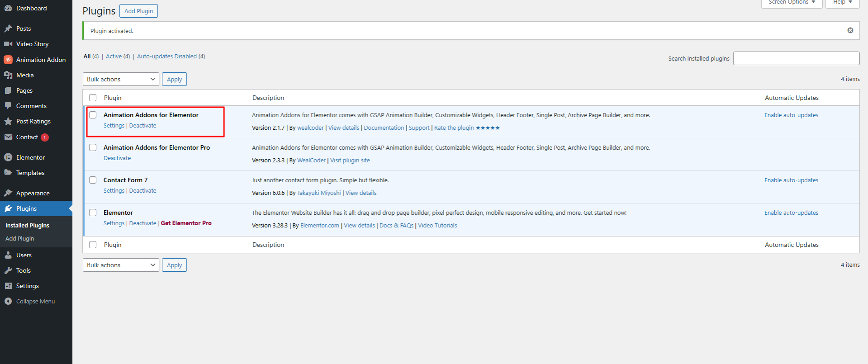868x364 pixels.
Task: Click the Appearance paintbrush icon
Action: (8, 193)
